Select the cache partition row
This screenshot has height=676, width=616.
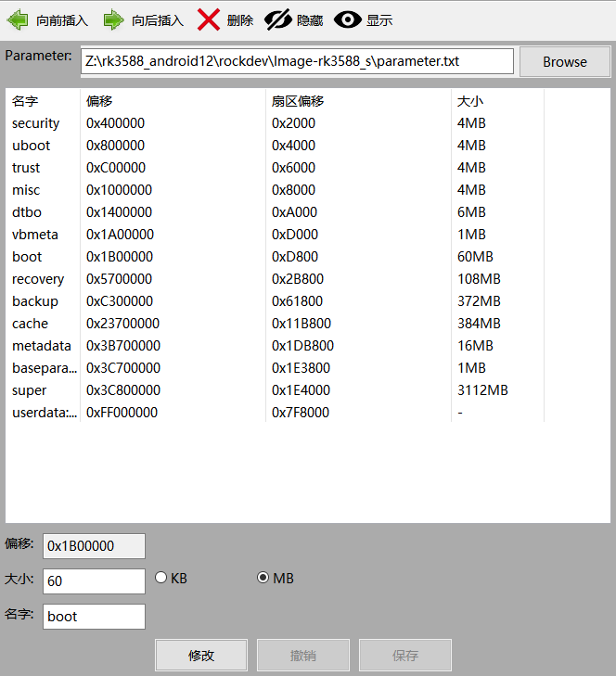pos(275,324)
